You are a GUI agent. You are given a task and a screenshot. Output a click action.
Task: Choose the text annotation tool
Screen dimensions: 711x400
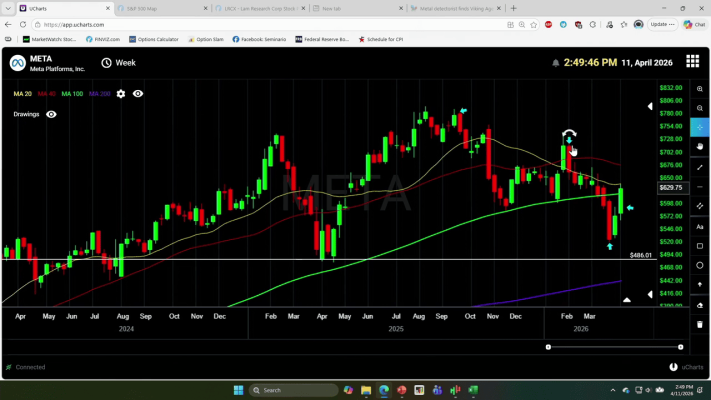(700, 227)
